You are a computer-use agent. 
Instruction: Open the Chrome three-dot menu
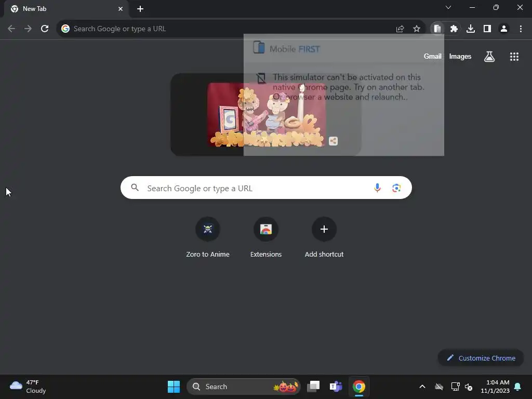point(521,29)
